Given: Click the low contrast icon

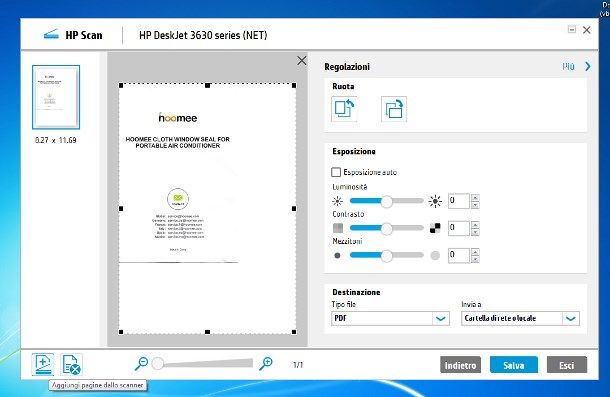Looking at the screenshot, I should pos(338,228).
